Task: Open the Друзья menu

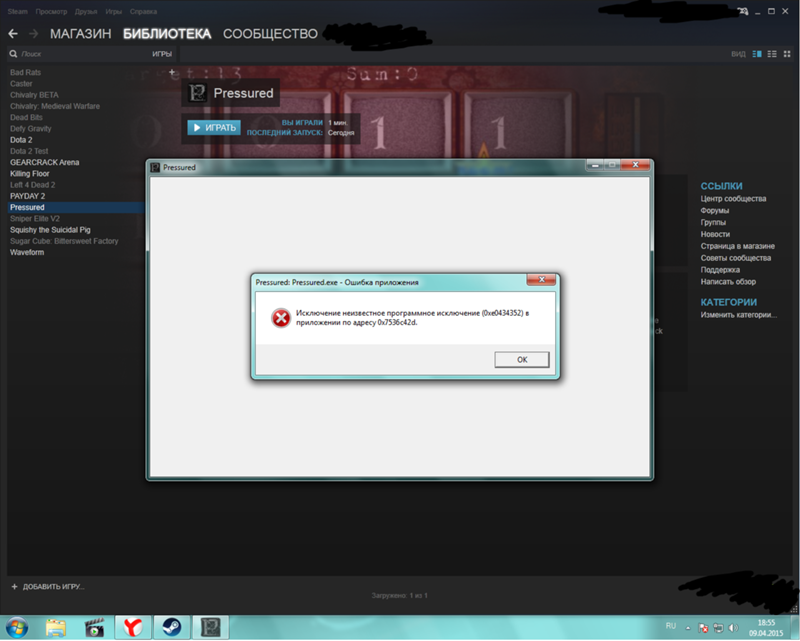Action: point(86,11)
